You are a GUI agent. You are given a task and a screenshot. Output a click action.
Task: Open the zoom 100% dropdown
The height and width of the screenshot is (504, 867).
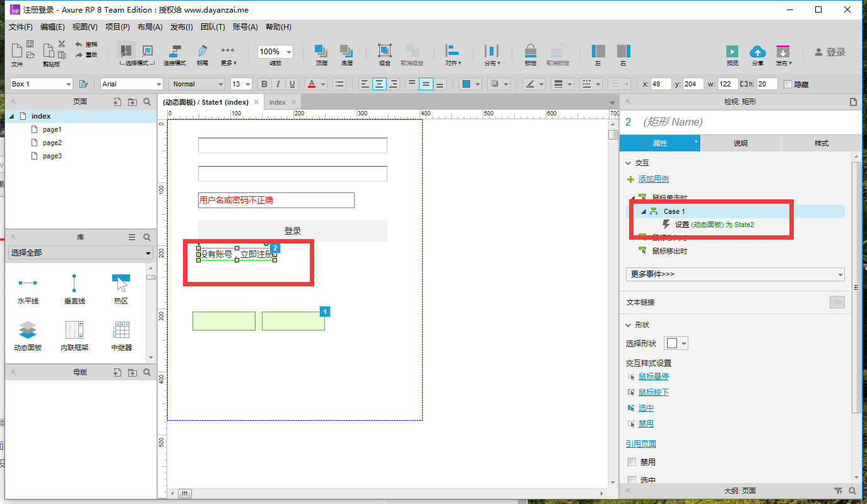click(x=275, y=52)
